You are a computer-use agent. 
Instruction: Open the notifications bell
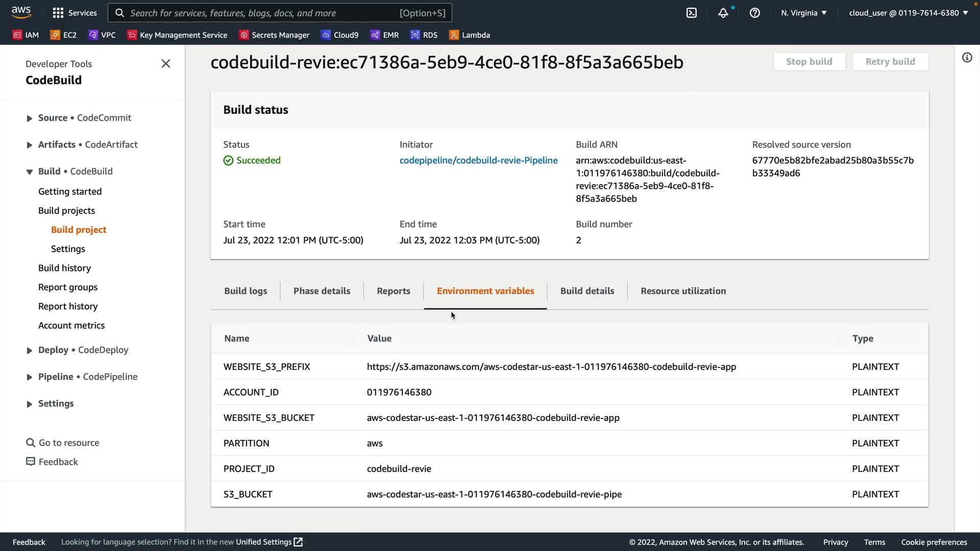(723, 13)
